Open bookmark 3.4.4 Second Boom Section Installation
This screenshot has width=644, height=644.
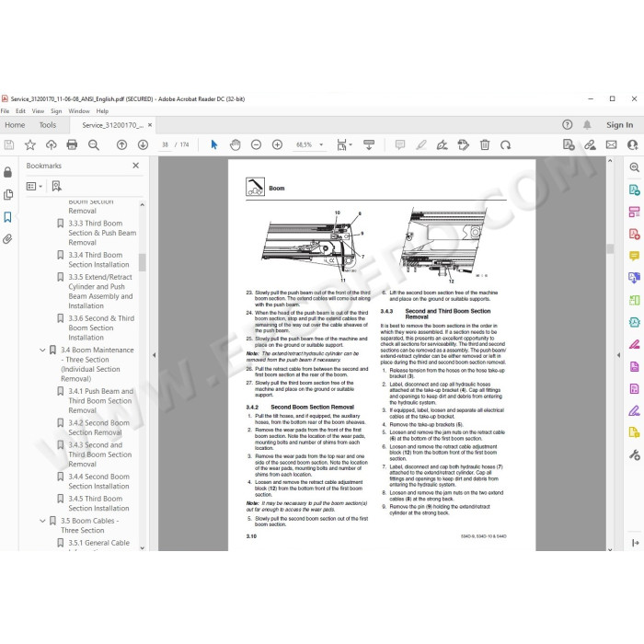click(98, 481)
